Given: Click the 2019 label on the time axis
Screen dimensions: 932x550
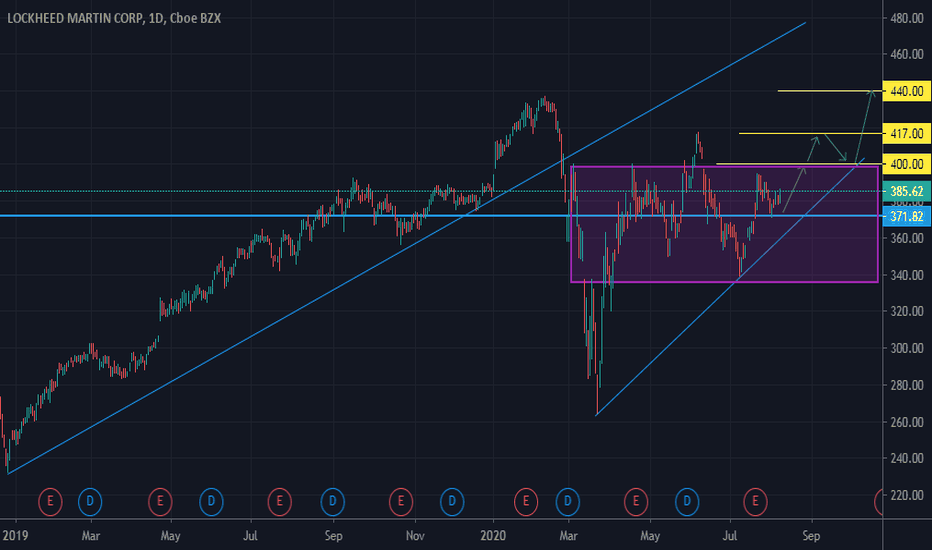Looking at the screenshot, I should [x=15, y=536].
